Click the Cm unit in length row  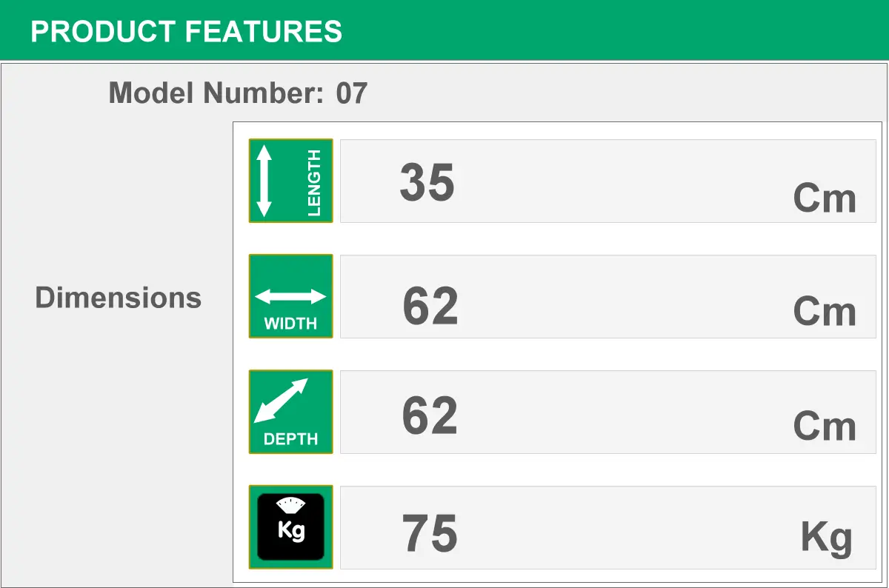(825, 198)
